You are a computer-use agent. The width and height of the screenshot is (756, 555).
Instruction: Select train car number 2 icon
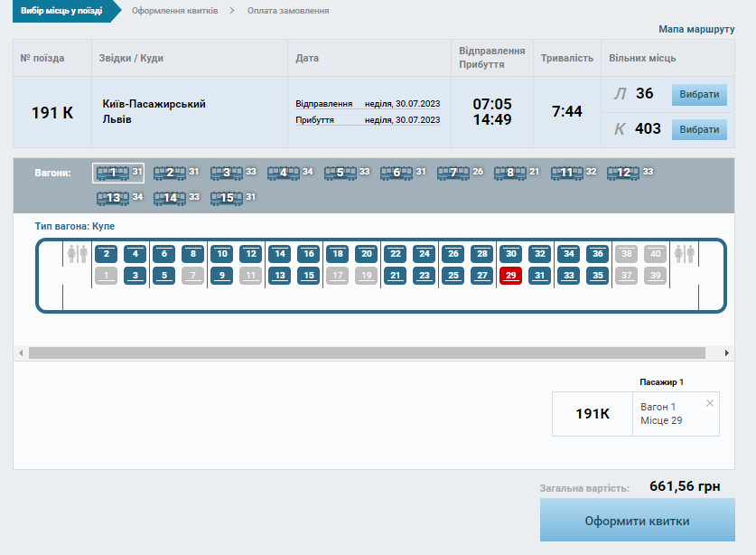pos(169,173)
